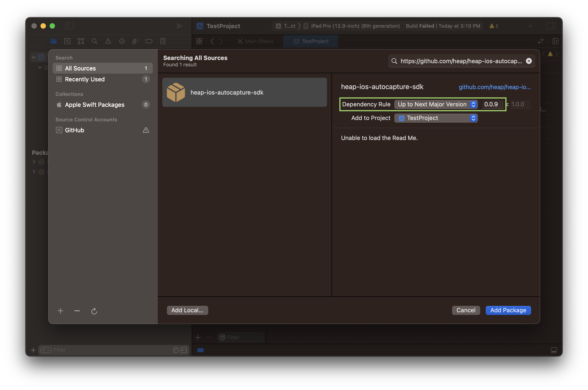Click the minus icon to remove source
The image size is (588, 390).
(x=77, y=311)
